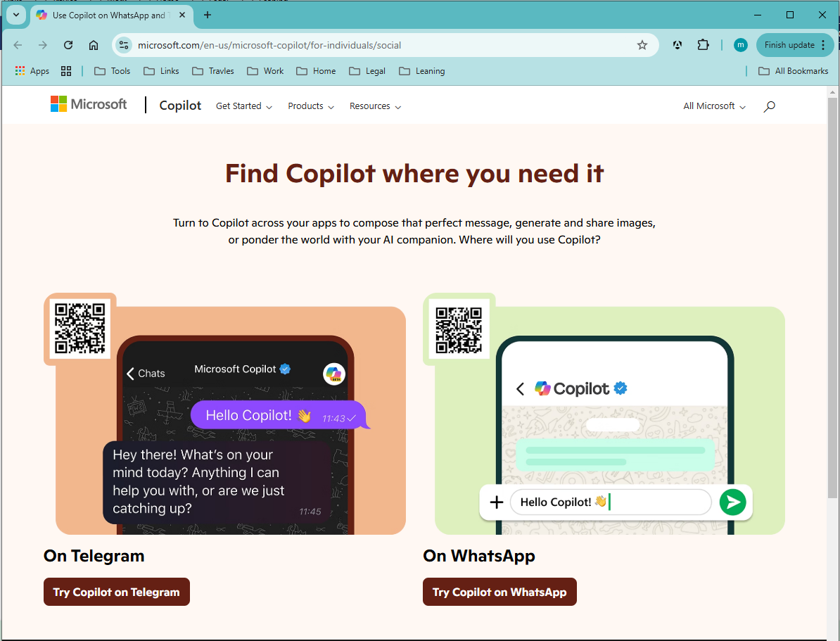This screenshot has height=641, width=840.
Task: Open the tab groups grid icon
Action: pyautogui.click(x=66, y=71)
